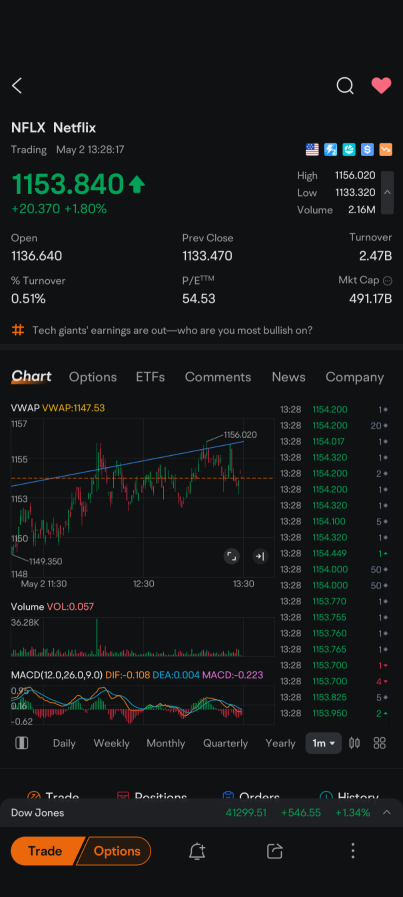Click the 1154.449 trade tick row
Image resolution: width=403 pixels, height=897 pixels.
click(334, 554)
